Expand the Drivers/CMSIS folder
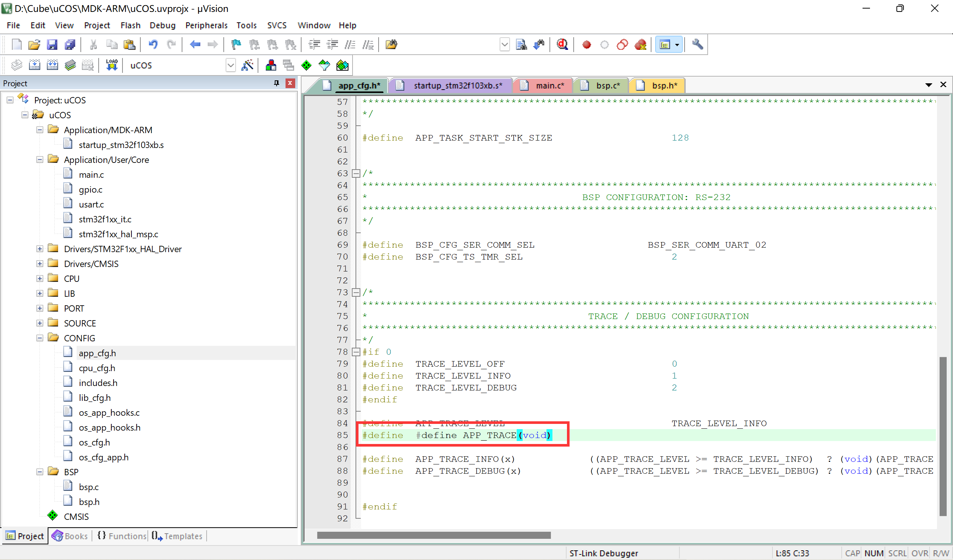Image resolution: width=953 pixels, height=560 pixels. coord(40,264)
